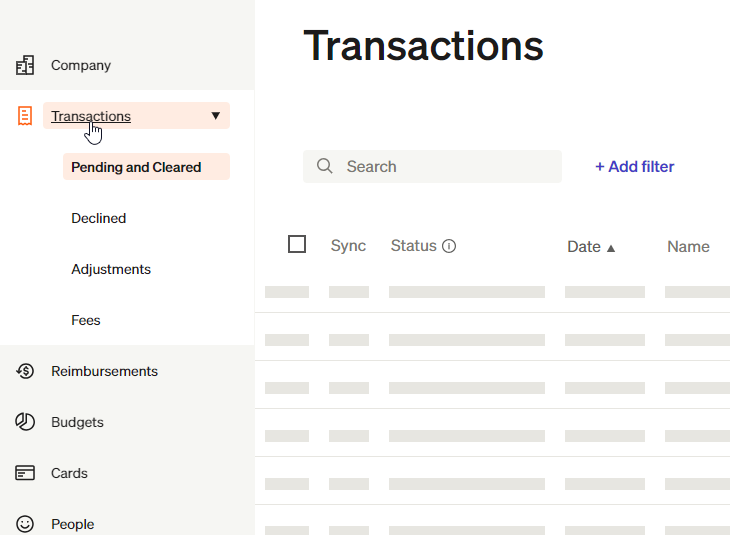Click the + Add filter link
This screenshot has width=730, height=535.
point(634,167)
